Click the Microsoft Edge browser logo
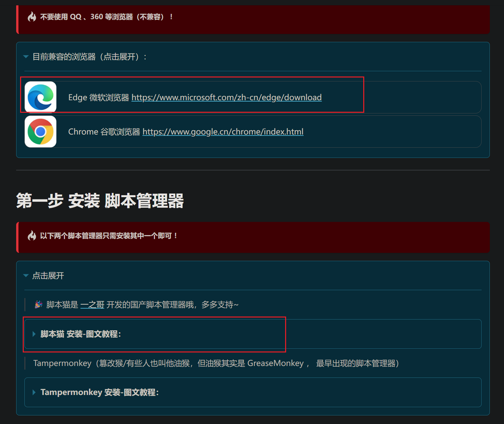The width and height of the screenshot is (504, 424). click(x=41, y=97)
